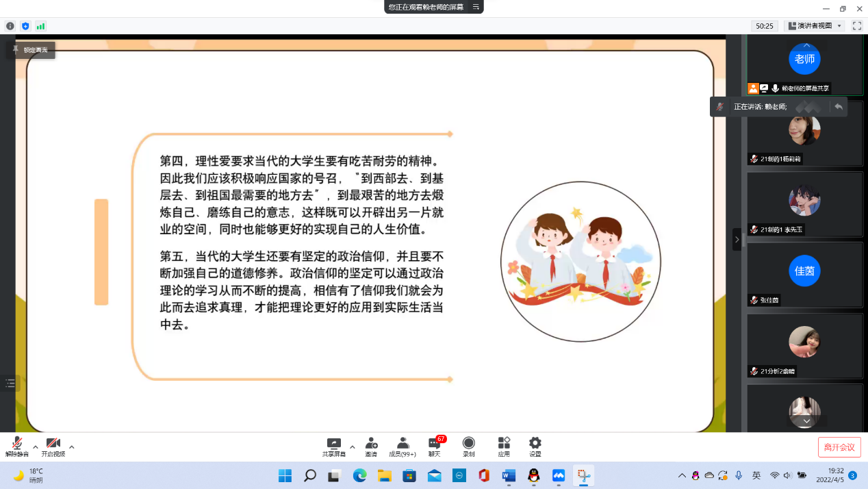The height and width of the screenshot is (489, 868).
Task: Click the 邀请 invite icon
Action: [371, 447]
